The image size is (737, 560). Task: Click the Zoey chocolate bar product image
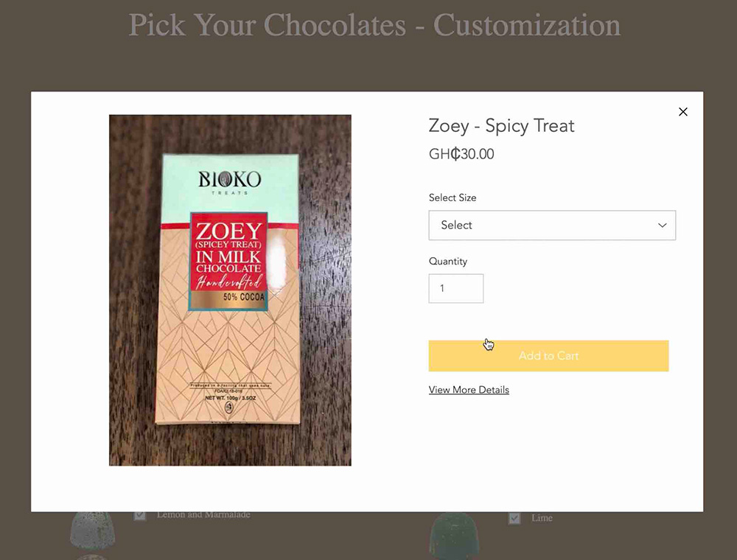tap(230, 290)
